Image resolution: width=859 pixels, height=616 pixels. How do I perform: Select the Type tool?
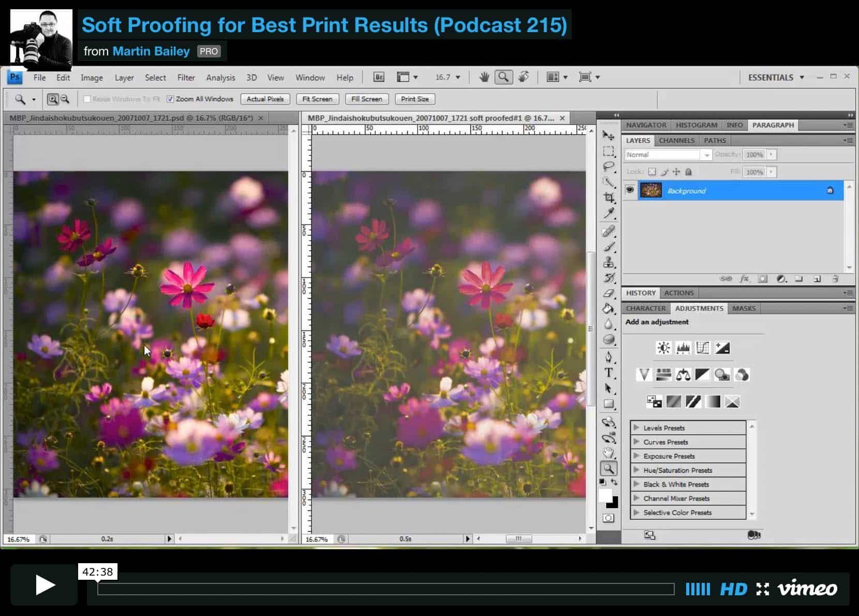(609, 373)
